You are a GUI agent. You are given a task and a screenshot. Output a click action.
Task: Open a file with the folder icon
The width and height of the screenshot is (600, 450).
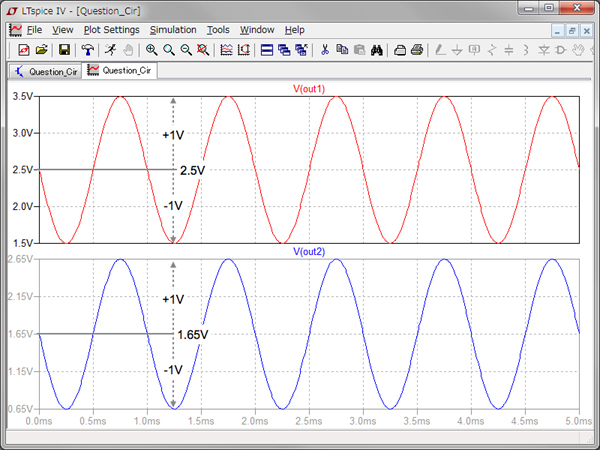[x=41, y=49]
